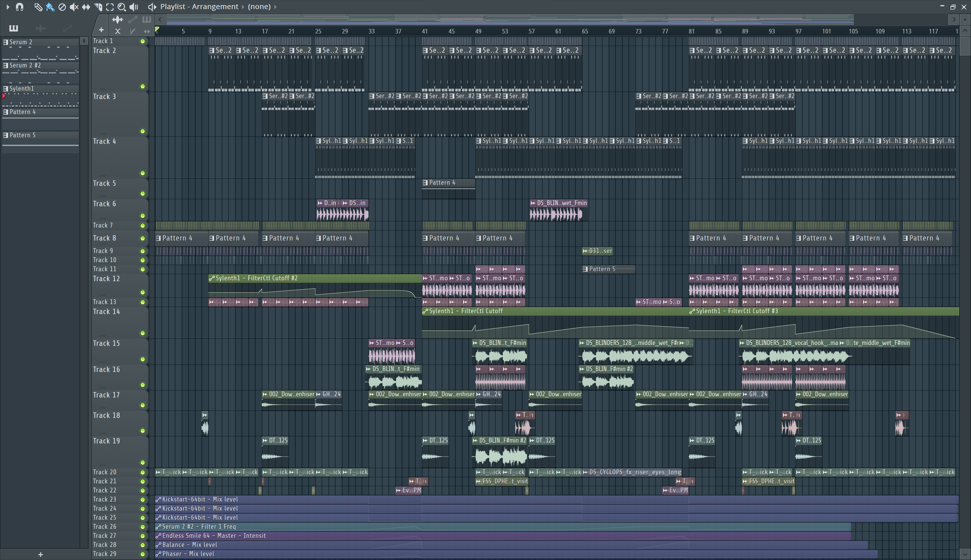
Task: Open the Pattern 5 menu icon in the picker
Action: pos(5,135)
